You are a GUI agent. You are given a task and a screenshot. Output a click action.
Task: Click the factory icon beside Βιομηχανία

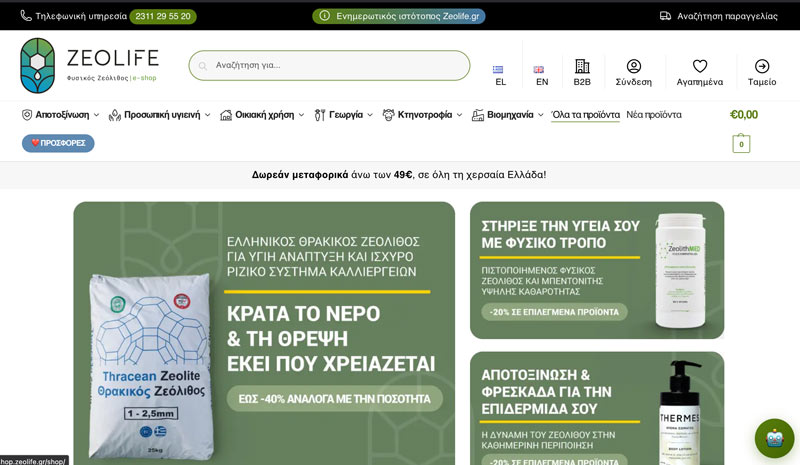[478, 115]
